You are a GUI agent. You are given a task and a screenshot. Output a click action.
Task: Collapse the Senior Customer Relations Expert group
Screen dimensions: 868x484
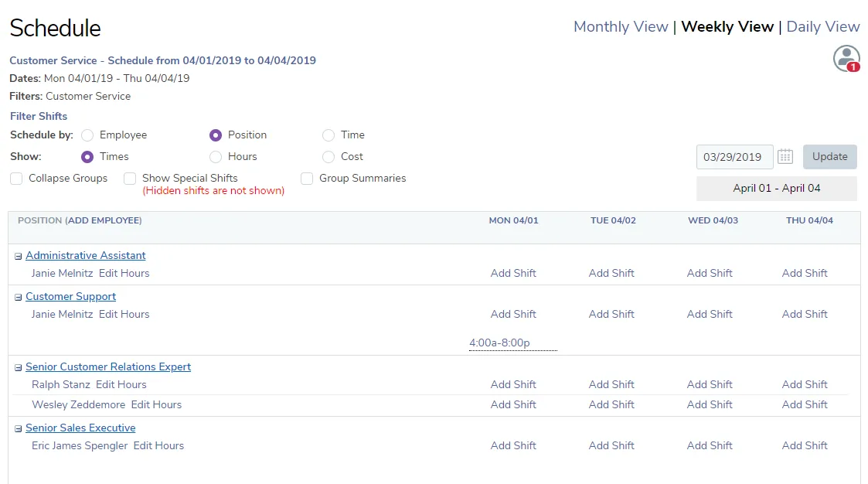[x=19, y=368]
